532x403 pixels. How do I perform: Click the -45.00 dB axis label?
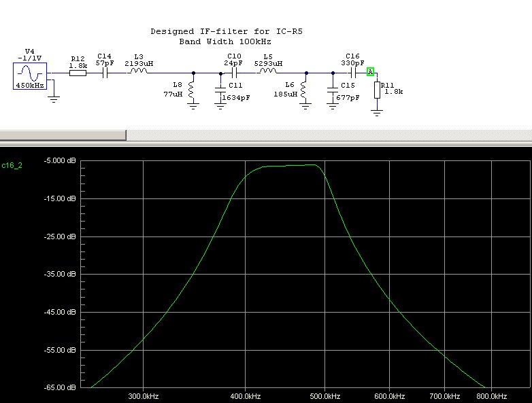pyautogui.click(x=60, y=312)
